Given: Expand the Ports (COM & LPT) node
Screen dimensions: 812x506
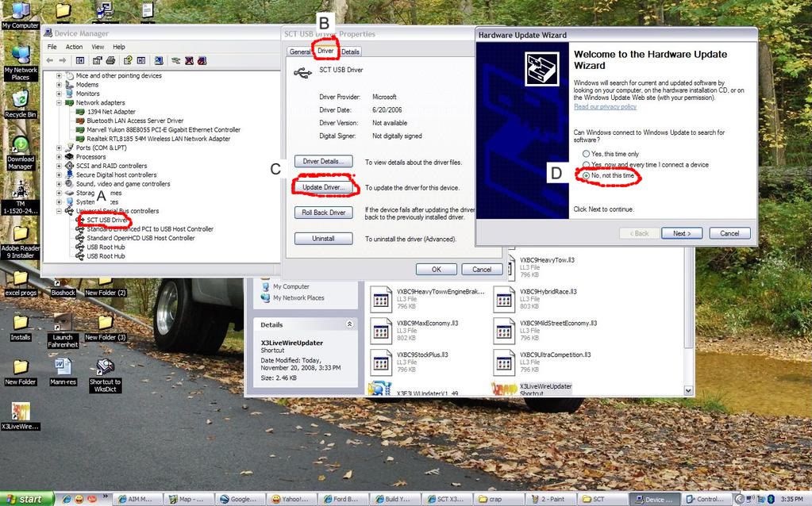Looking at the screenshot, I should [x=59, y=148].
